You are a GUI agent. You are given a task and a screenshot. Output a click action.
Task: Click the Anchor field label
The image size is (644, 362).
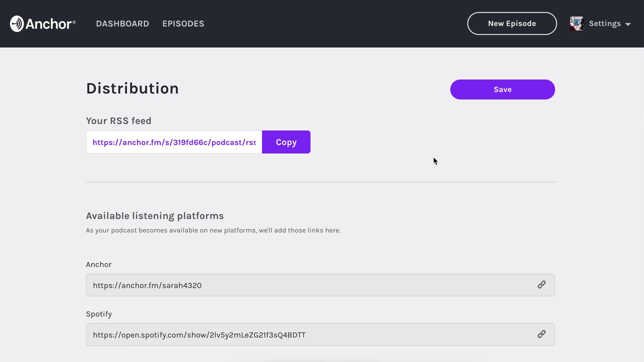pyautogui.click(x=99, y=264)
